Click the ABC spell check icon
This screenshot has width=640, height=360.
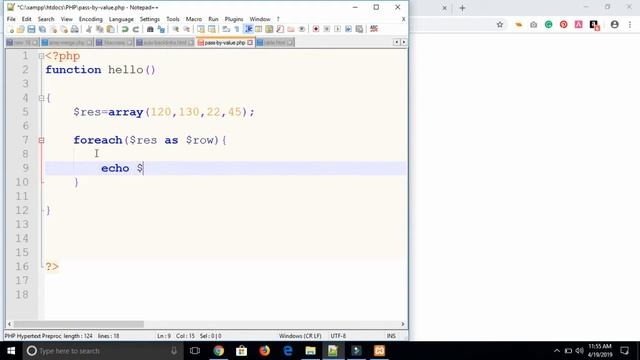click(374, 29)
